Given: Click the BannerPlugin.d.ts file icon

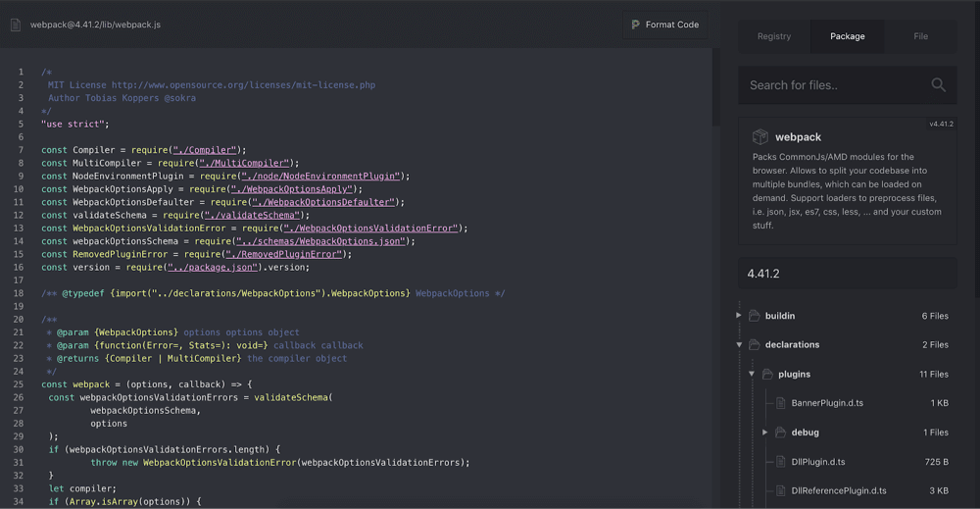Looking at the screenshot, I should [x=781, y=403].
